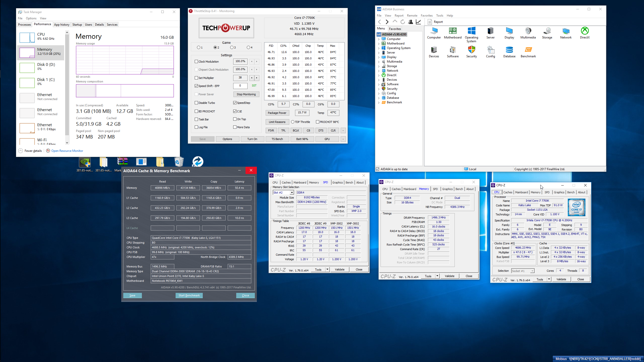The width and height of the screenshot is (644, 362).
Task: Click Limit Reasons button in ThrottleStop
Action: point(277,122)
